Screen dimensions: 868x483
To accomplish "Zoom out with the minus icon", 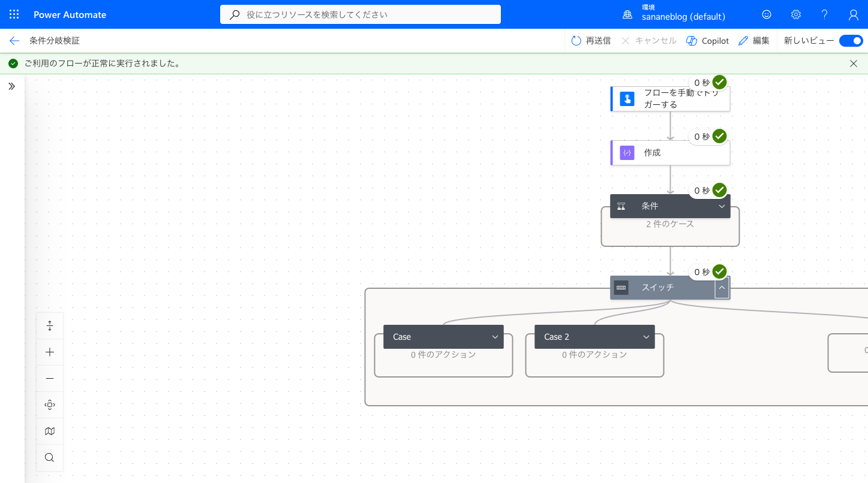I will click(50, 379).
